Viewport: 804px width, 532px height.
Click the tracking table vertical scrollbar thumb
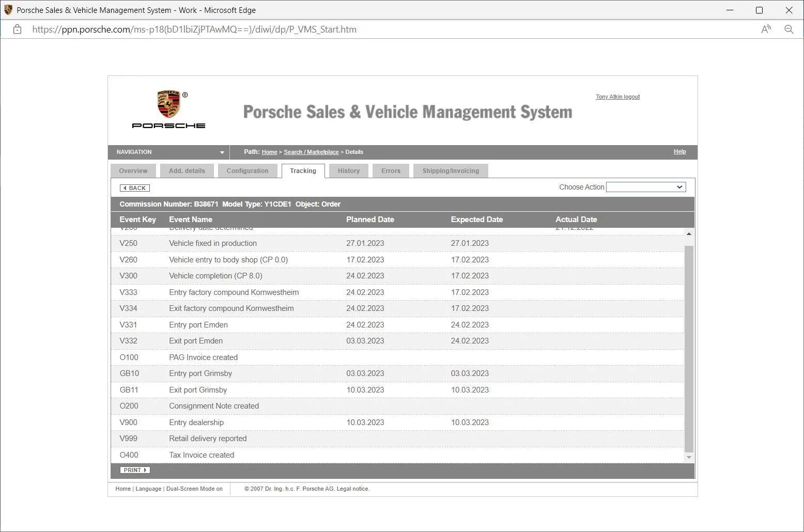tap(689, 349)
